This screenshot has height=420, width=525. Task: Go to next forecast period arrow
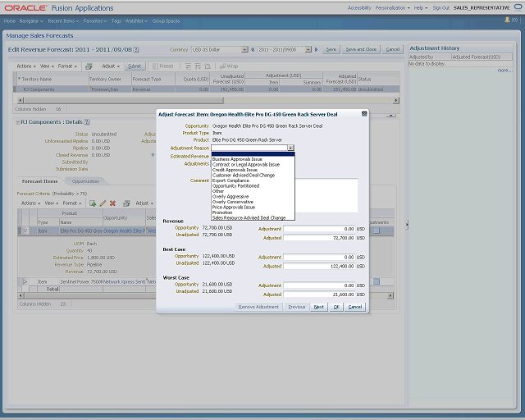click(316, 49)
